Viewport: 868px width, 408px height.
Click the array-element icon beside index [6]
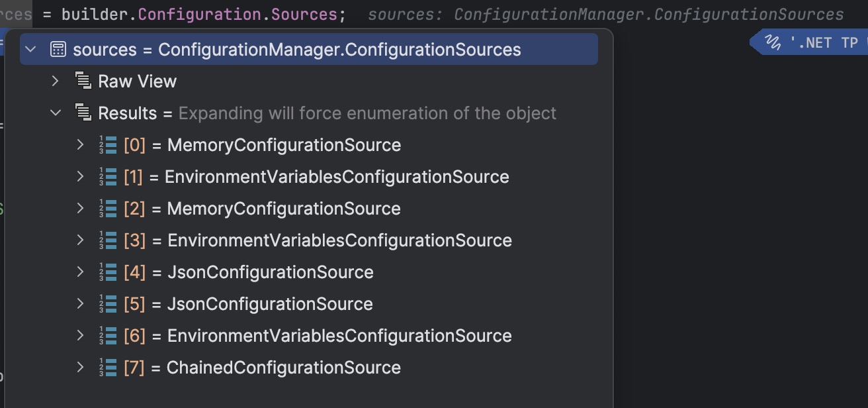(108, 336)
